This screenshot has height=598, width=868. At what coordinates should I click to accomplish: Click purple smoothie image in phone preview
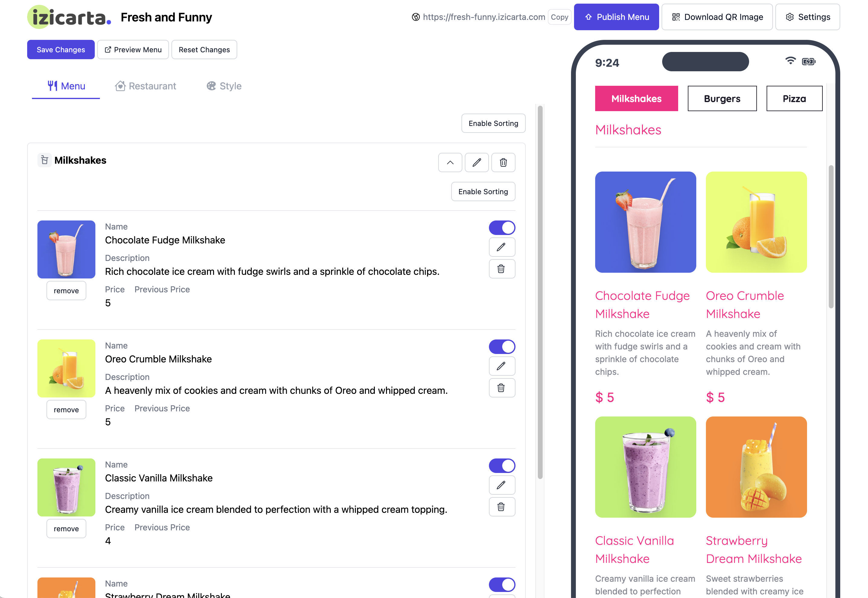click(645, 467)
